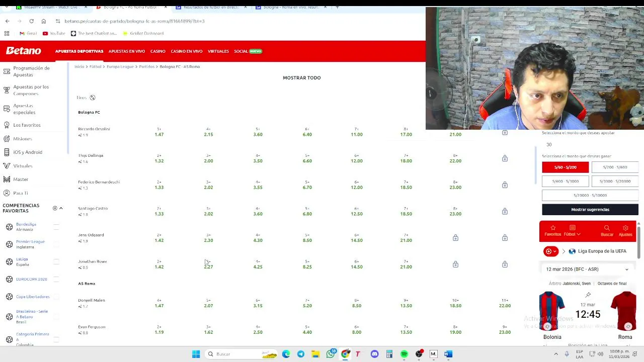The width and height of the screenshot is (644, 362).
Task: Open the 12 mar 2026 (BFC - ASR) dropdown
Action: [x=587, y=269]
